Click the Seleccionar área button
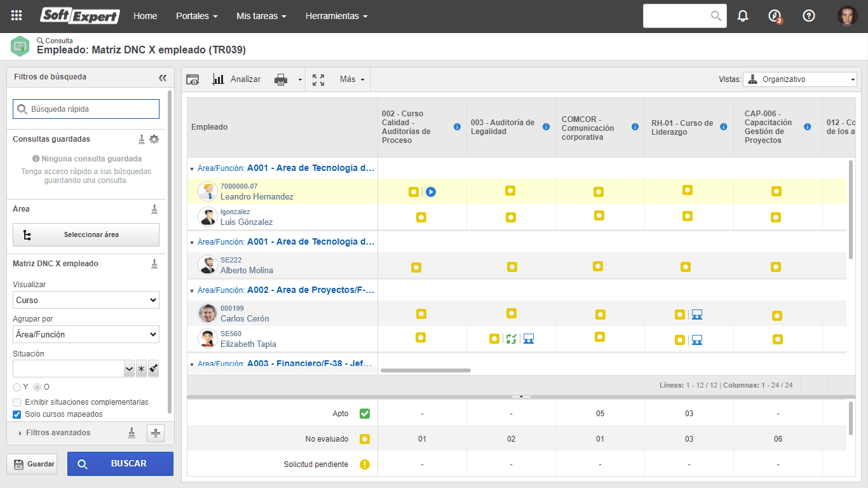 [86, 234]
